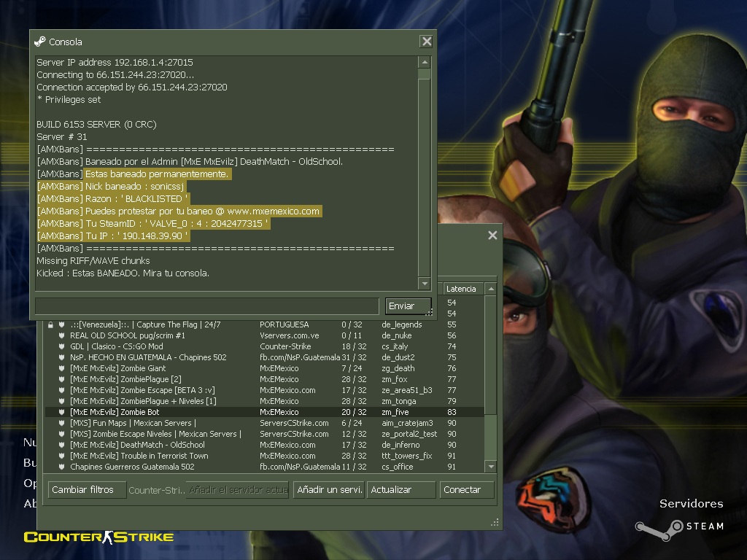
Task: Click the shield icon beside [MXS] Fun Maps
Action: [x=61, y=423]
